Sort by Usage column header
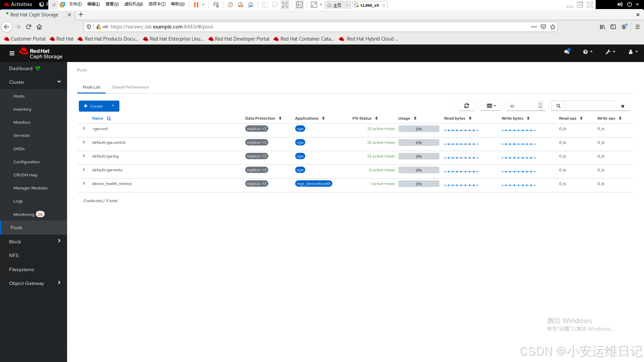Image resolution: width=644 pixels, height=362 pixels. coord(407,118)
